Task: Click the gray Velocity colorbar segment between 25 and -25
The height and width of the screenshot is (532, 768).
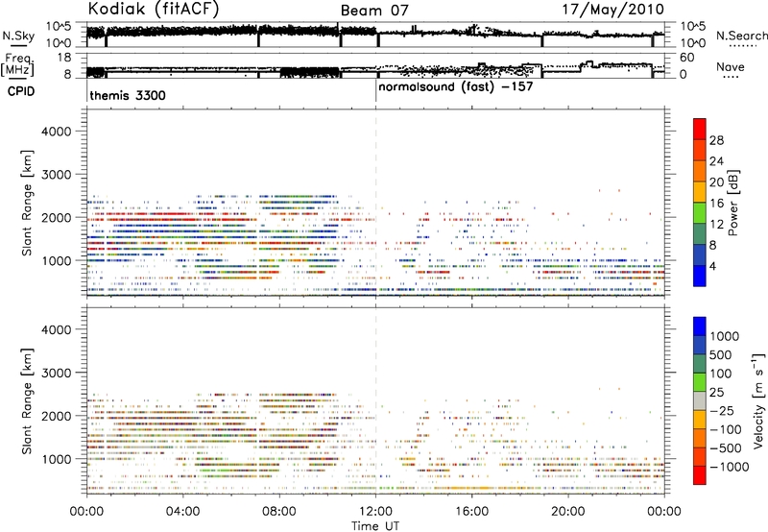Action: (700, 400)
